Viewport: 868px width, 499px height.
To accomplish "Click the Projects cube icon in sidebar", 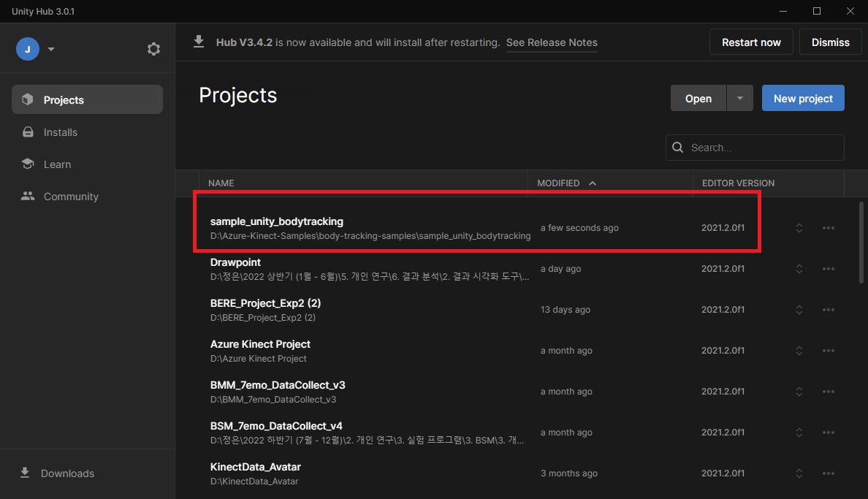I will (28, 99).
